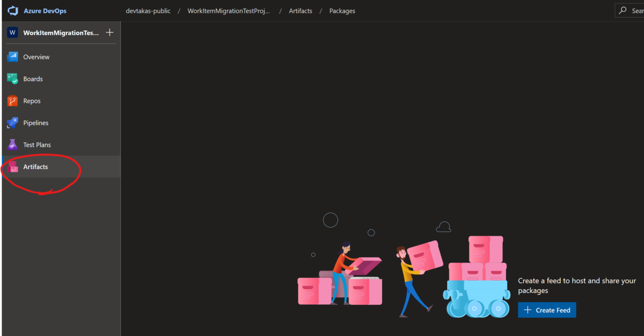Click the search magnifier icon
Screen dimensions: 644x336
point(623,11)
